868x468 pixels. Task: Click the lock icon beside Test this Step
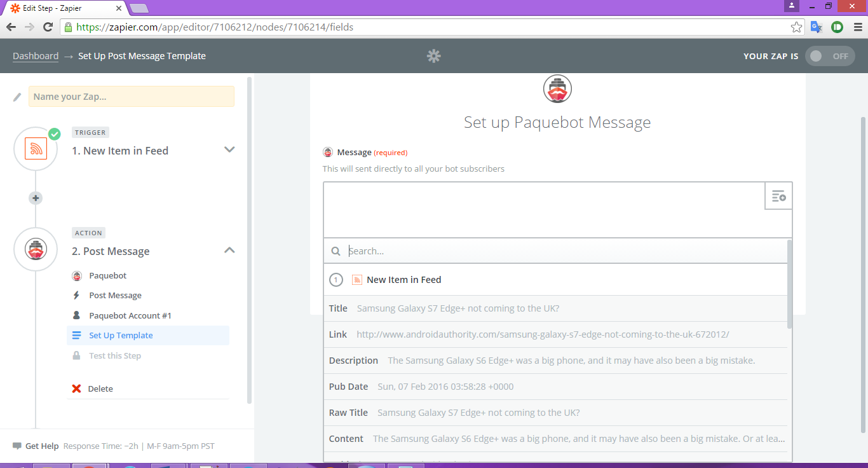click(x=76, y=355)
